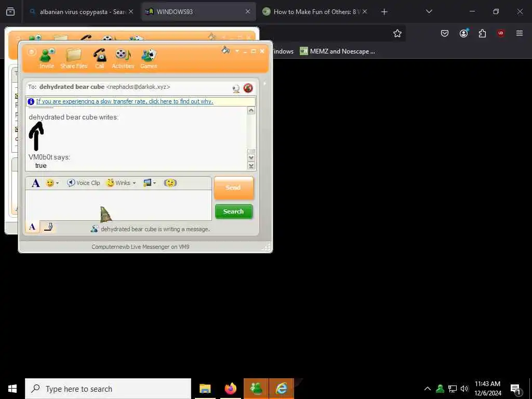Open the color scheme paintbrush icon
The image size is (532, 399).
pos(225,50)
